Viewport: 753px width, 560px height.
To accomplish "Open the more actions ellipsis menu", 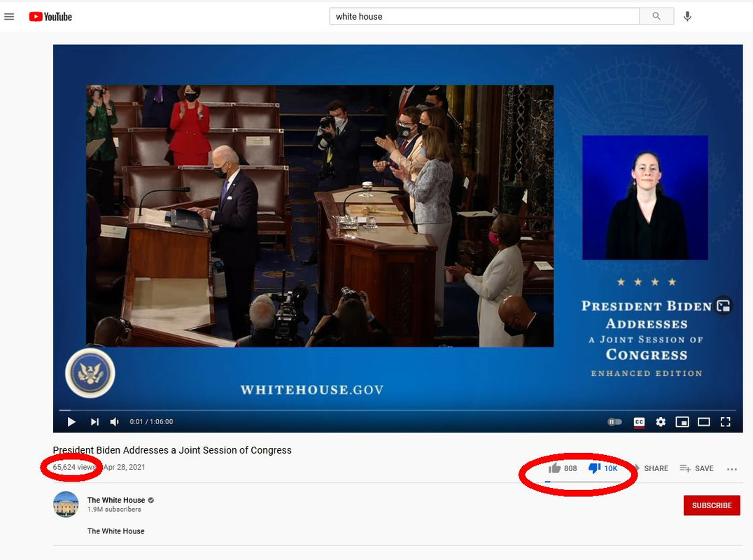I will point(731,469).
